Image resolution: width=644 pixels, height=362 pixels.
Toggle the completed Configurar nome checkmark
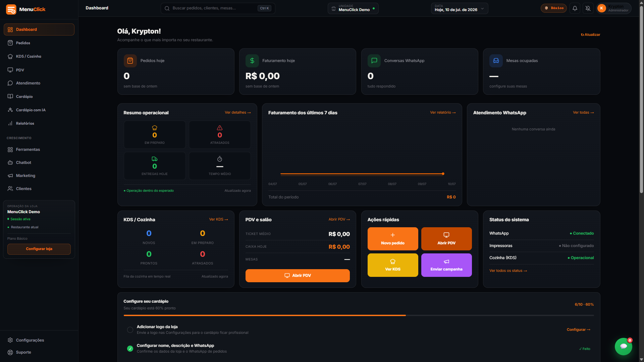point(130,349)
